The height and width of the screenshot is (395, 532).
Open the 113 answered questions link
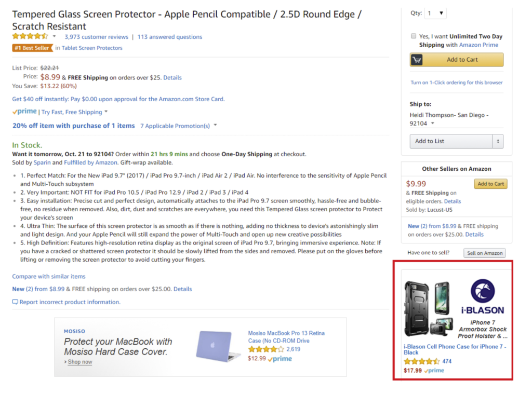coord(169,37)
